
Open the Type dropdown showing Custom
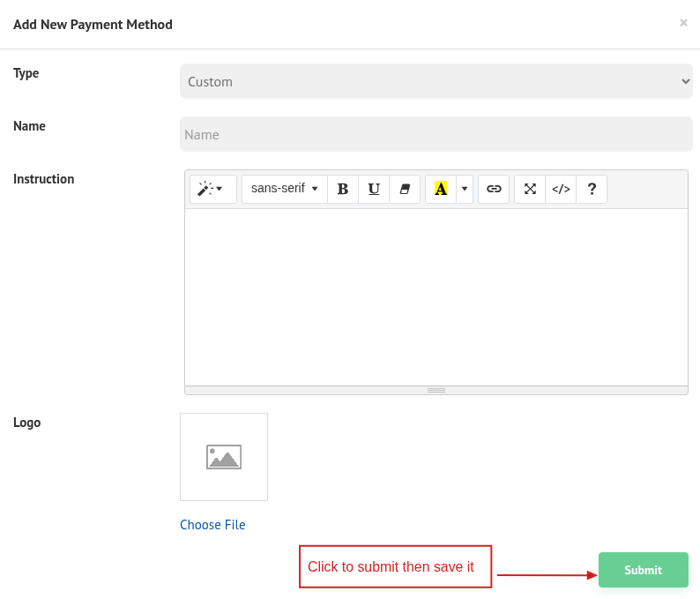[x=436, y=81]
